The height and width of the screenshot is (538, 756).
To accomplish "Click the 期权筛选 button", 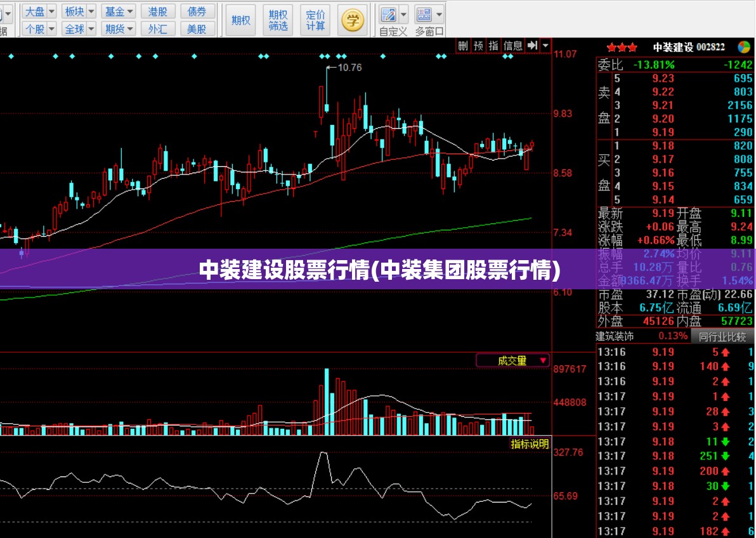I will [278, 20].
